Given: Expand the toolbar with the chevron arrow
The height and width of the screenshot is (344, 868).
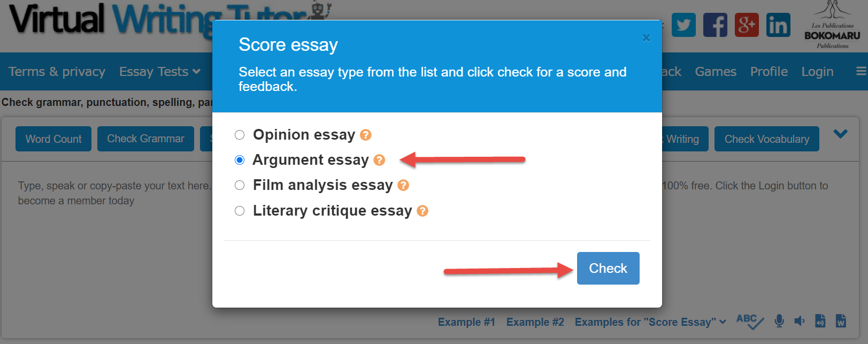Looking at the screenshot, I should click(x=840, y=134).
